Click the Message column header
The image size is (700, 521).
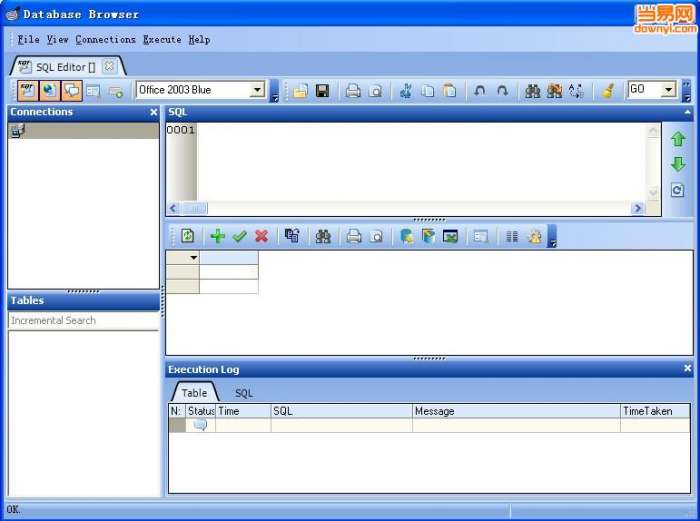click(x=516, y=411)
